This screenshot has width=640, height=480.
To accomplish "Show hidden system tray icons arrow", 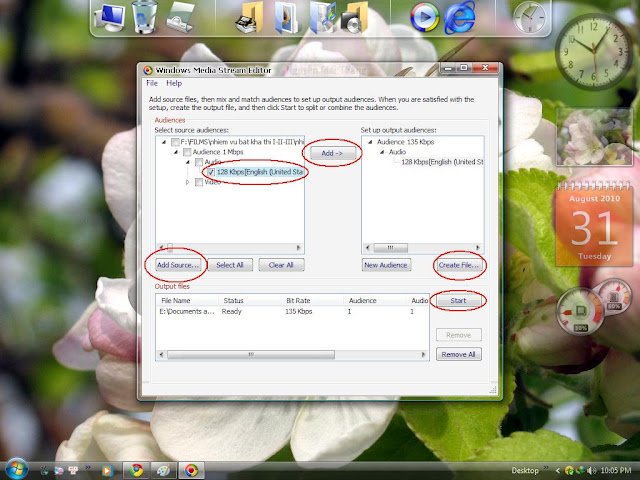I will tap(558, 471).
